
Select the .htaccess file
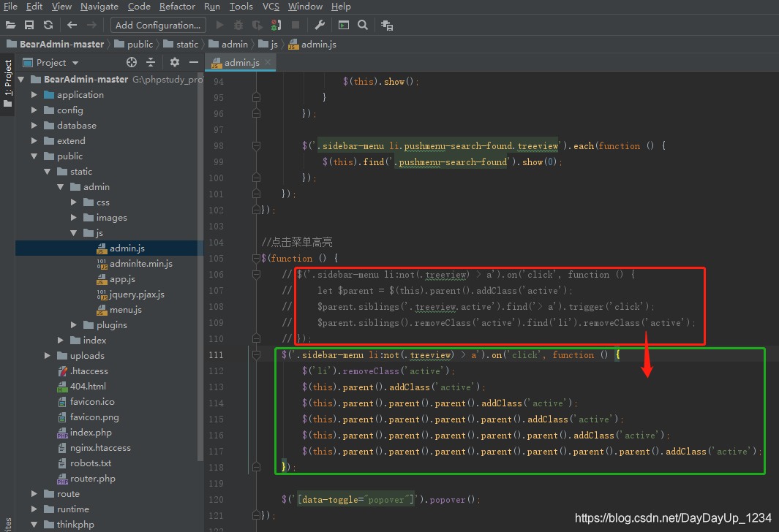[89, 370]
